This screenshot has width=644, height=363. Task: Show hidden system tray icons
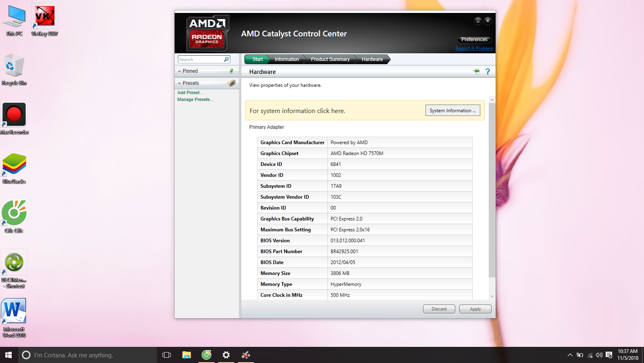[x=570, y=355]
